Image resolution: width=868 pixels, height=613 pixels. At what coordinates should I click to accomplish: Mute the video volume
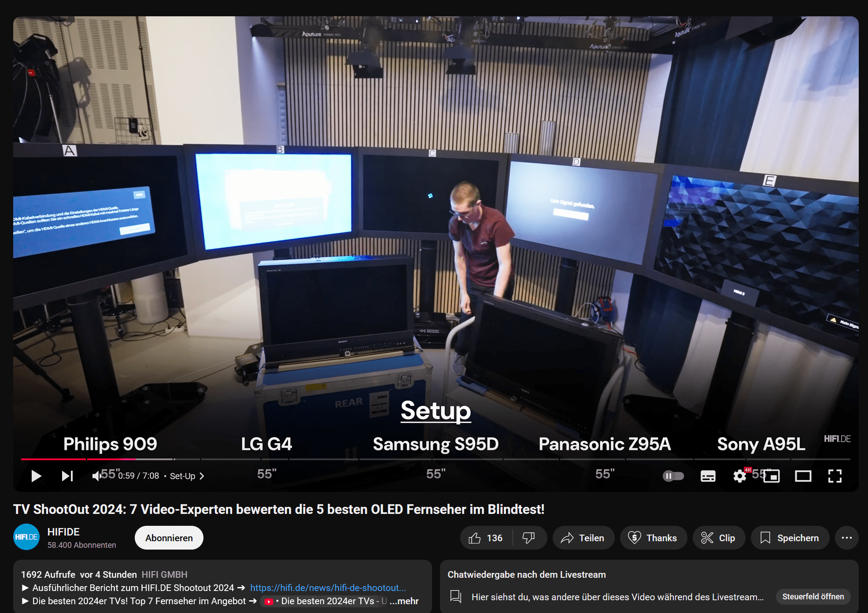96,476
